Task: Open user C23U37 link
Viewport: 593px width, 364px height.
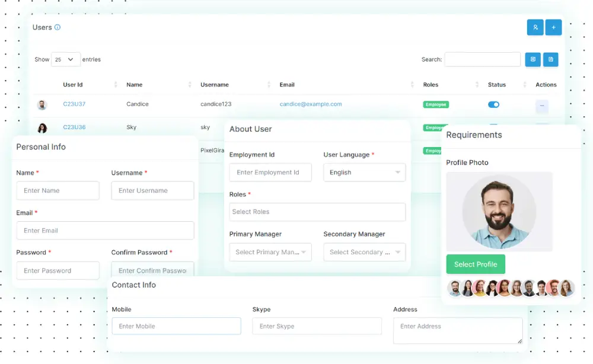Action: [74, 104]
